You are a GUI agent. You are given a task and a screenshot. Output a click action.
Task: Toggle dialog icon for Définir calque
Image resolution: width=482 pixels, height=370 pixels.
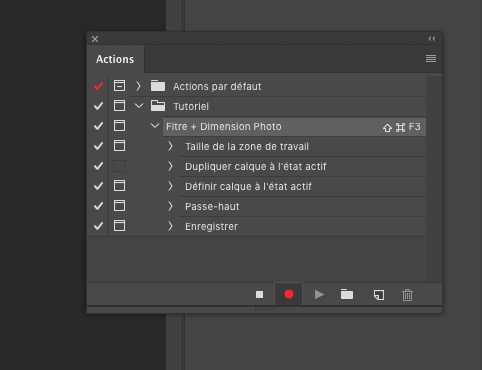coord(119,186)
